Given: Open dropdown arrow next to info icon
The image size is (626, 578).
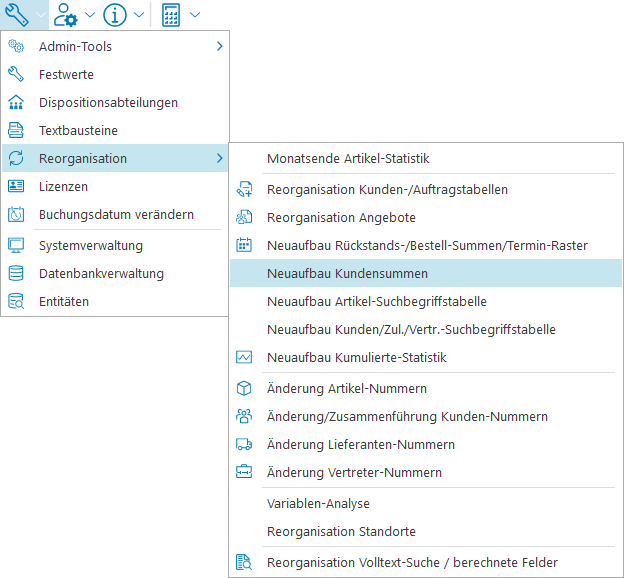Looking at the screenshot, I should [x=139, y=15].
